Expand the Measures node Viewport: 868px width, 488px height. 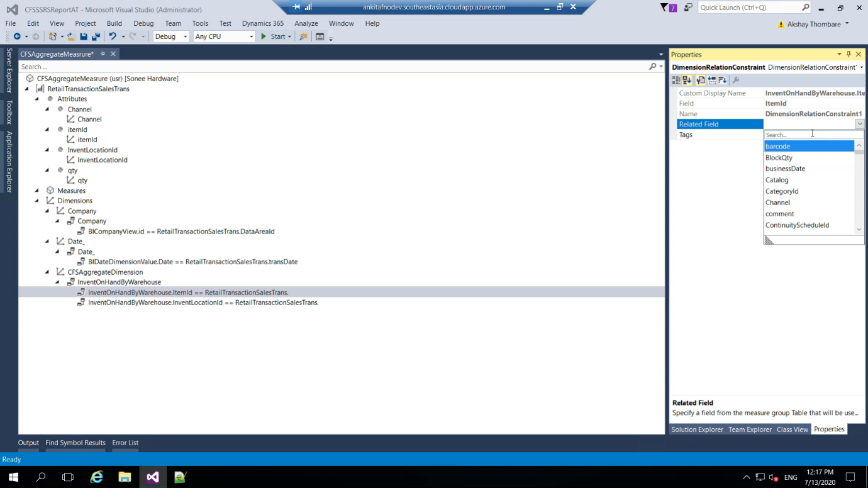(37, 191)
